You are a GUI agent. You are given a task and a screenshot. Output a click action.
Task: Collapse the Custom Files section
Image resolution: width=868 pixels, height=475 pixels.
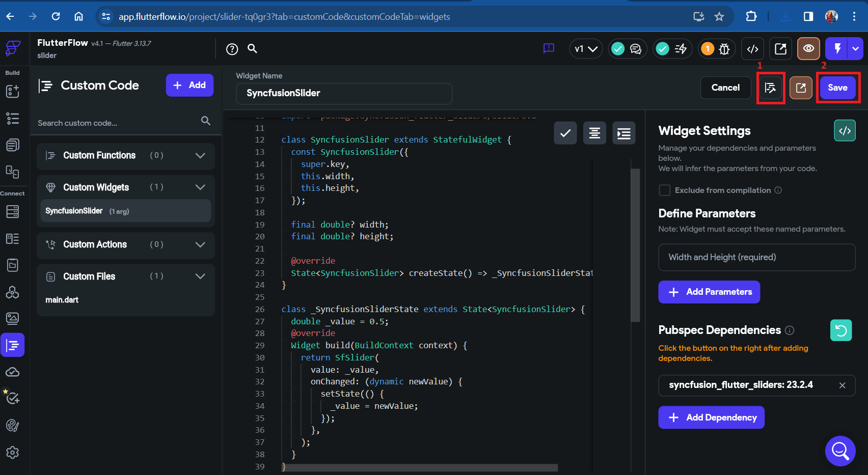[200, 276]
